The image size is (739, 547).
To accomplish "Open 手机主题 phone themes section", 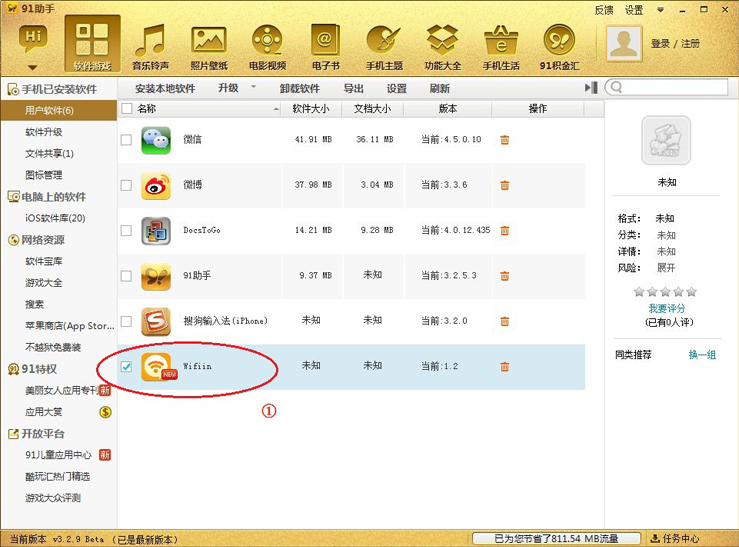I will tap(384, 47).
